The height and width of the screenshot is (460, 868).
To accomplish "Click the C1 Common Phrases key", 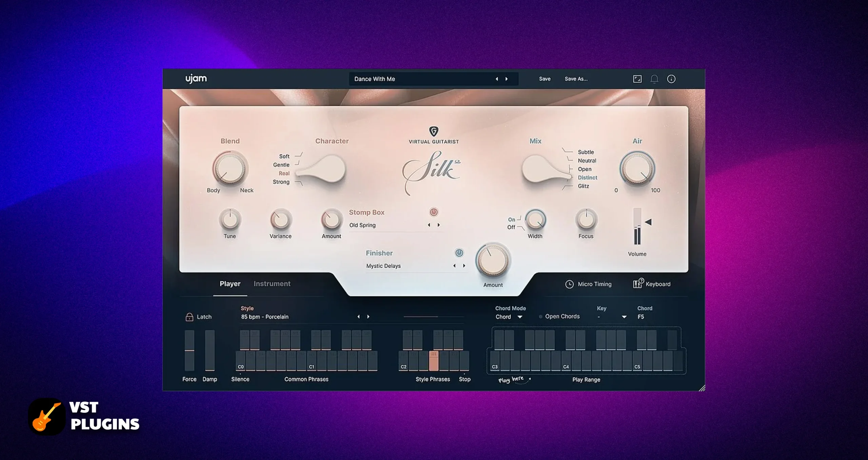I will tap(312, 361).
